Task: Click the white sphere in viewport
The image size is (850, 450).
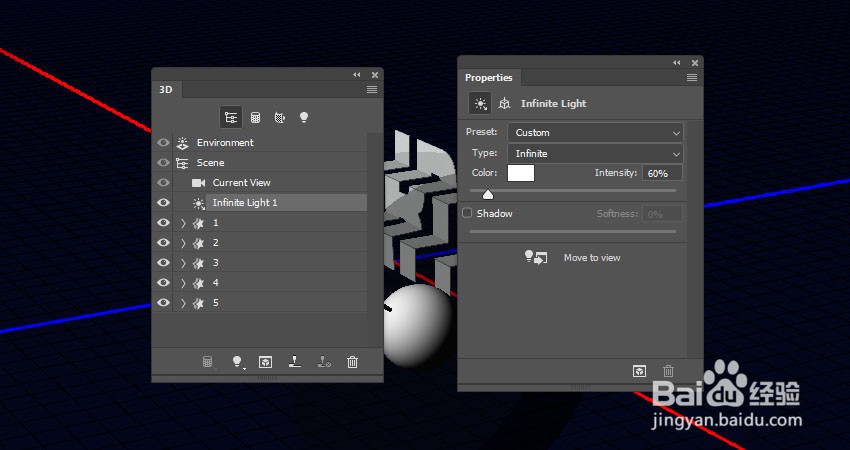Action: tap(419, 325)
